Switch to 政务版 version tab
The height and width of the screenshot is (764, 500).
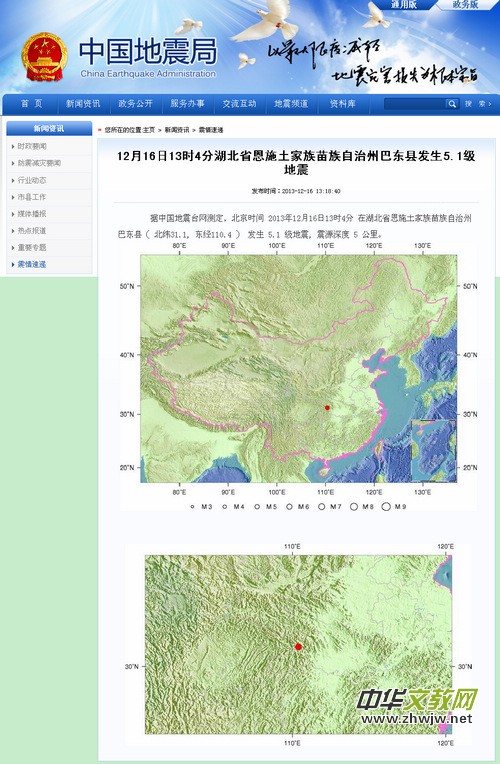[465, 5]
